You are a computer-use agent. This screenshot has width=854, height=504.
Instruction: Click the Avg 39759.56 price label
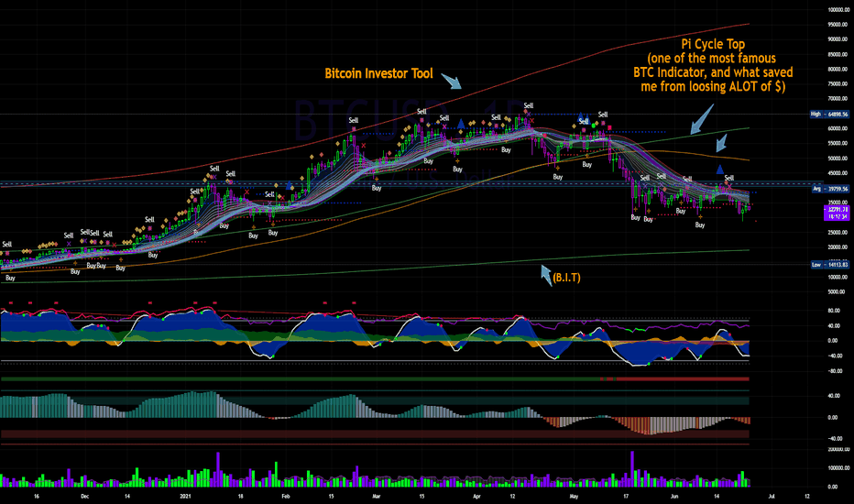click(x=830, y=189)
